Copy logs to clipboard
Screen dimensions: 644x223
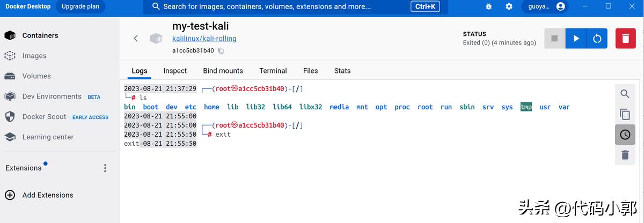pyautogui.click(x=625, y=114)
